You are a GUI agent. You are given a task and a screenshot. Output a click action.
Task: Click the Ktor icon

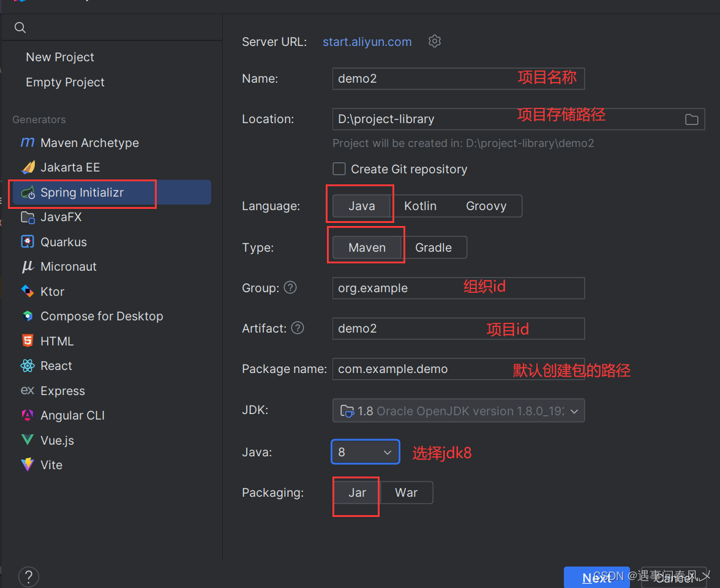[28, 292]
